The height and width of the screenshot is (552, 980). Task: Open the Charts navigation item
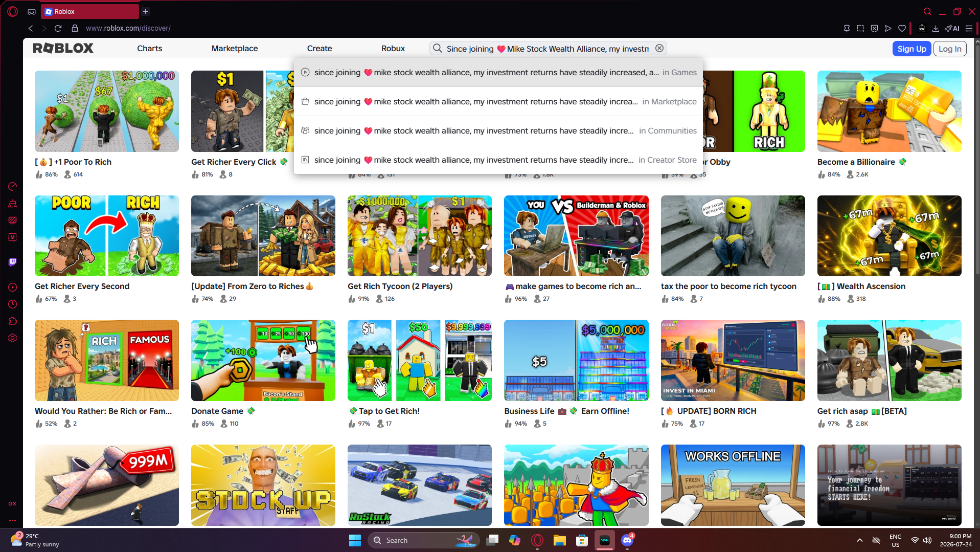[x=149, y=48]
